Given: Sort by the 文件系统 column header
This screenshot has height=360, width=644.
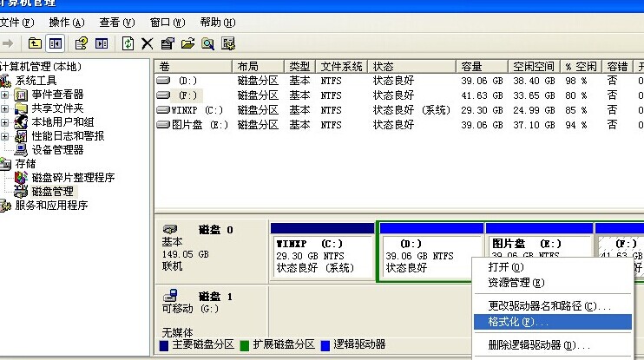Looking at the screenshot, I should 342,67.
